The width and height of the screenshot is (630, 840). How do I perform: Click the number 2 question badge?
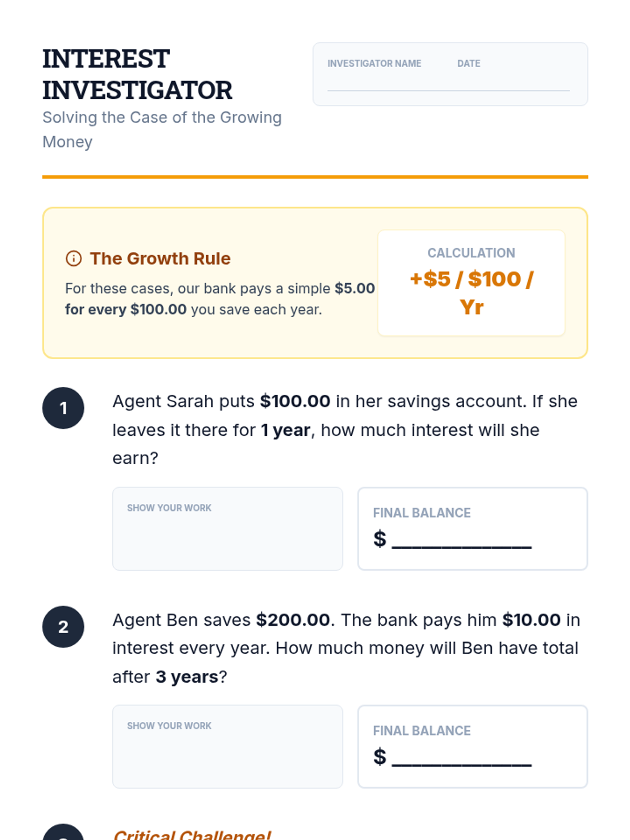[63, 627]
